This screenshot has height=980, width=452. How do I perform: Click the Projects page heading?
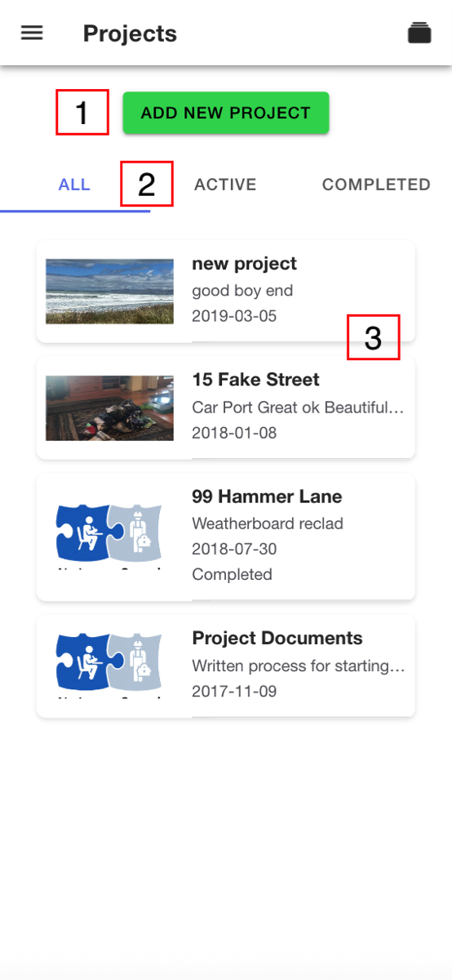point(130,33)
